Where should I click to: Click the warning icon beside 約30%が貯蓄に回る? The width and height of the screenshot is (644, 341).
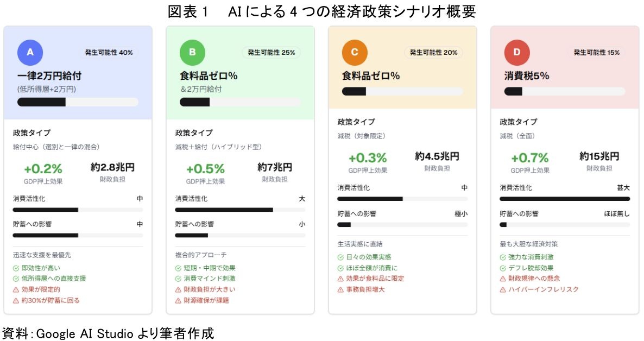(16, 300)
